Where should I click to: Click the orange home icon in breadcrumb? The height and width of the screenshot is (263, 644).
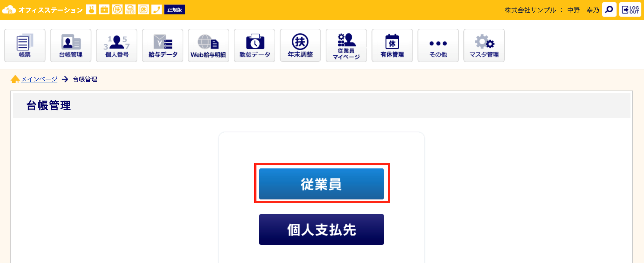pyautogui.click(x=15, y=79)
